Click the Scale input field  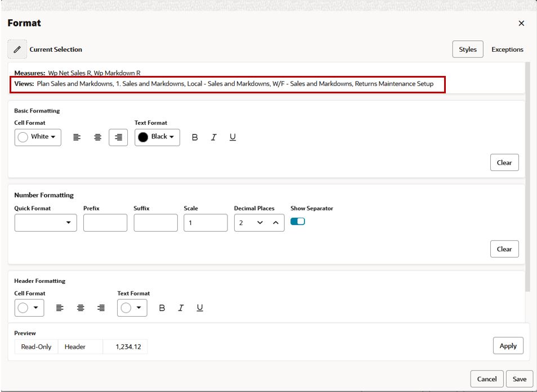pos(205,223)
